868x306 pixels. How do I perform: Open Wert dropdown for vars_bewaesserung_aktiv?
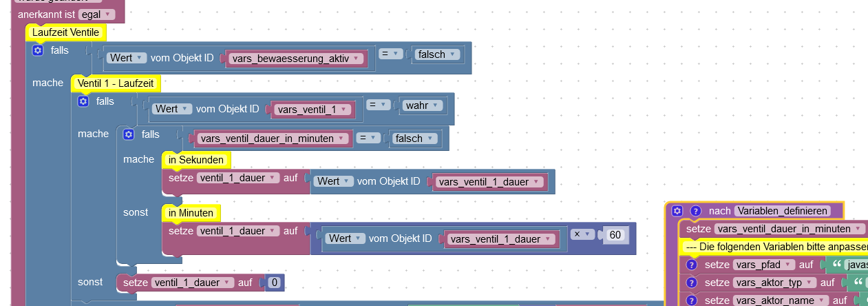tap(127, 58)
